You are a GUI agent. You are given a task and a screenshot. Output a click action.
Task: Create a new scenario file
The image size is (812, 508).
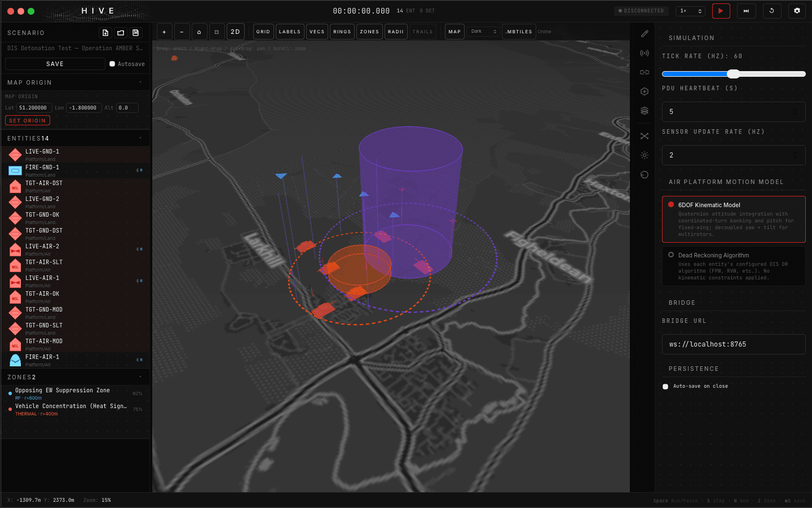pos(105,33)
